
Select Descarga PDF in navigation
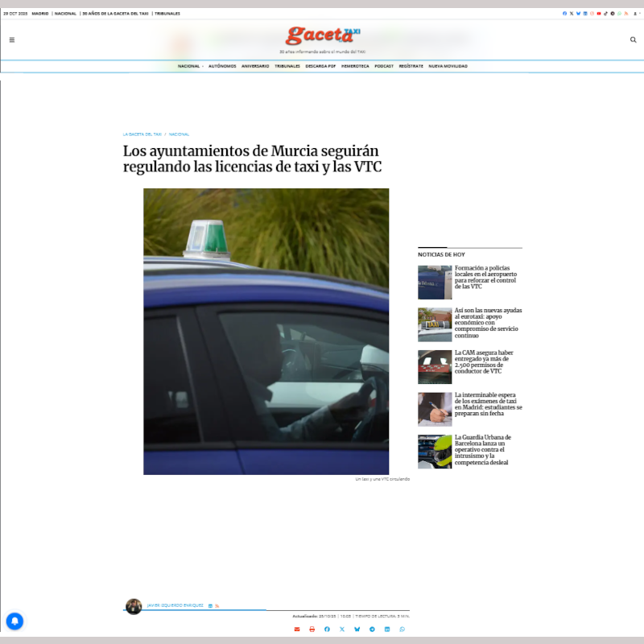tap(320, 66)
